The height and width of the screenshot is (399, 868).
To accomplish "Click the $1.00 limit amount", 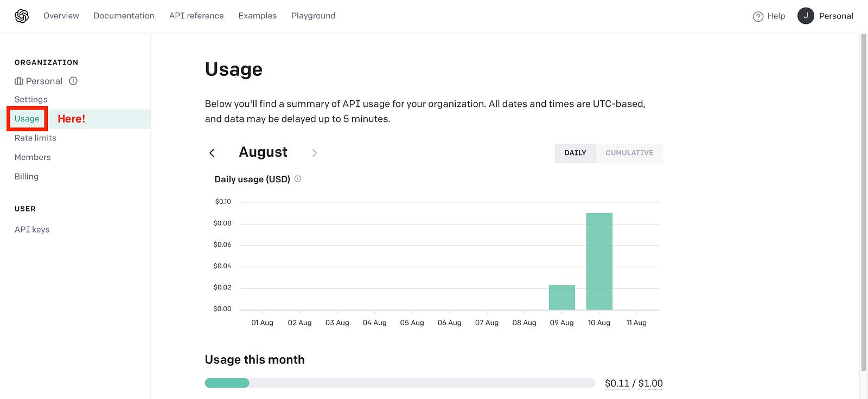I will [650, 383].
